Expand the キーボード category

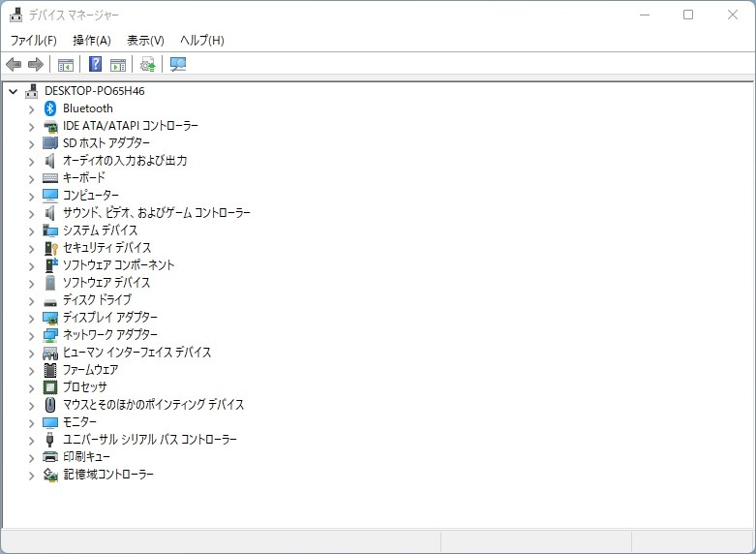(x=31, y=178)
